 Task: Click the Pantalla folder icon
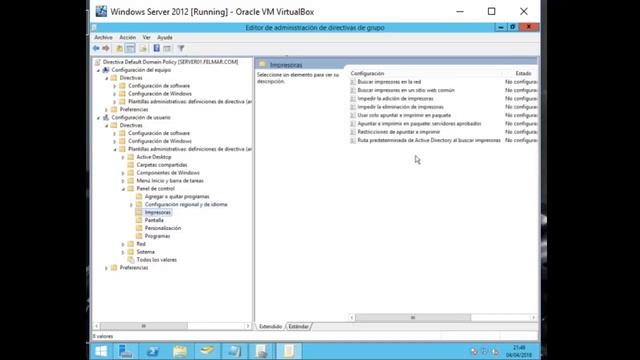pos(139,220)
